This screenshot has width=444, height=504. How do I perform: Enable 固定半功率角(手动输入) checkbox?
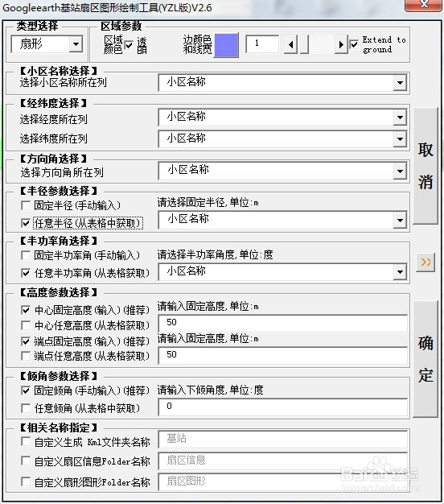click(26, 255)
